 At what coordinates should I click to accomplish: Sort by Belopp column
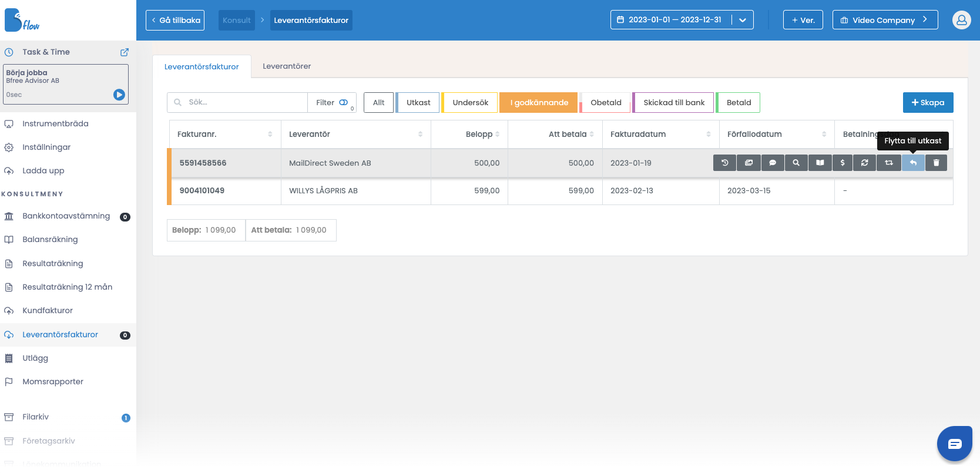coord(497,135)
